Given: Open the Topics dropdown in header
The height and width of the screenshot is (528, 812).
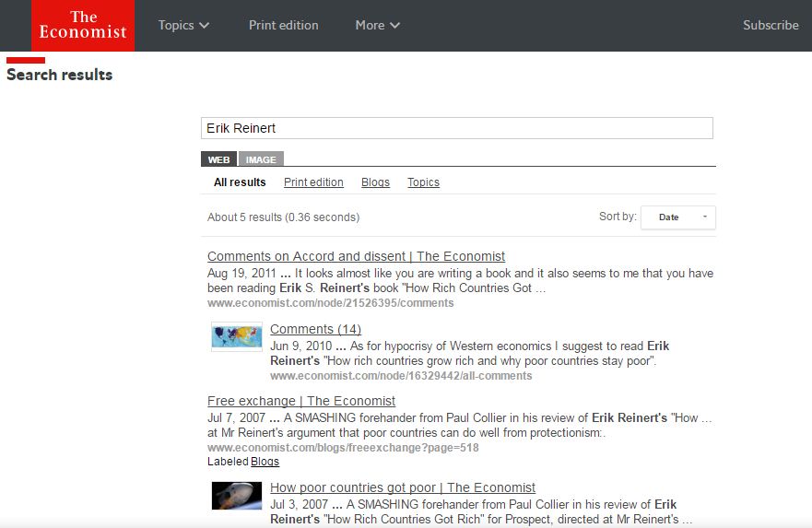Looking at the screenshot, I should [x=183, y=26].
